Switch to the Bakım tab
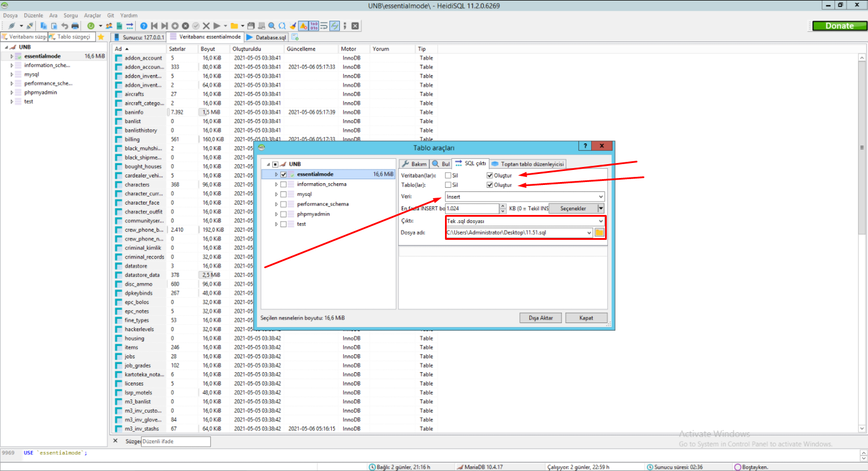Image resolution: width=868 pixels, height=471 pixels. tap(414, 164)
